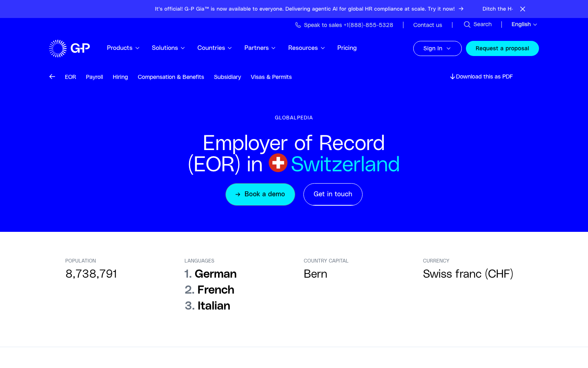588x368 pixels.
Task: Click the download arrow icon for PDF
Action: [x=452, y=76]
